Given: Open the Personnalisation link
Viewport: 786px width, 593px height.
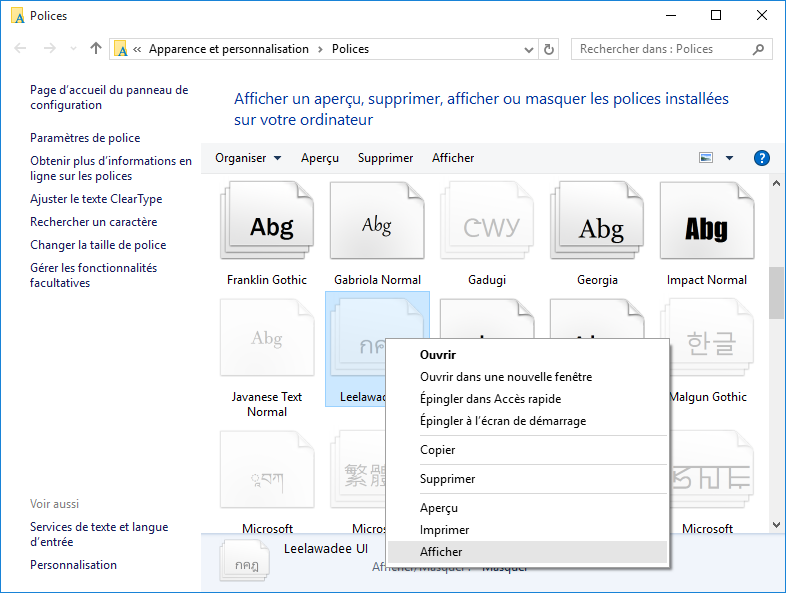Looking at the screenshot, I should tap(73, 565).
